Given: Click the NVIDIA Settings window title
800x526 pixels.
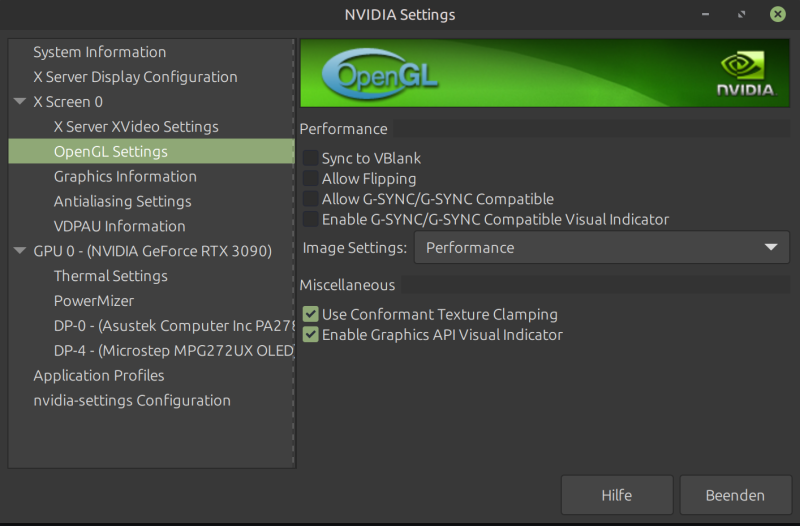Looking at the screenshot, I should (x=400, y=15).
